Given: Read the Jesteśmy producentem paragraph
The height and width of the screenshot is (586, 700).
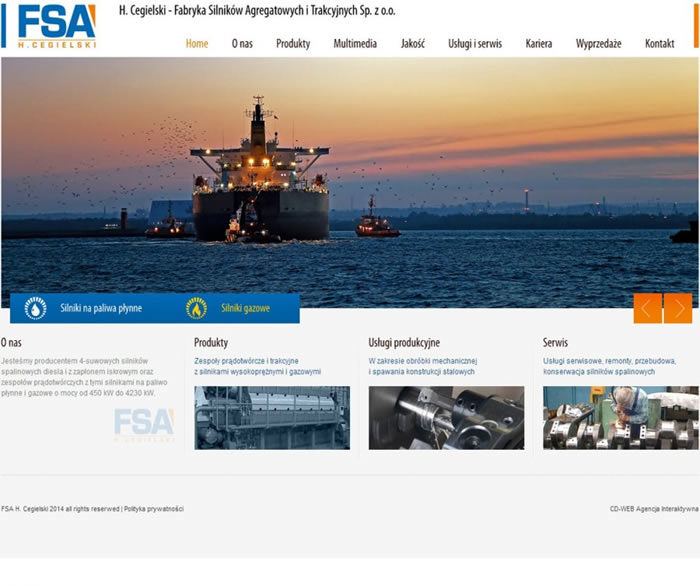Looking at the screenshot, I should pyautogui.click(x=84, y=377).
